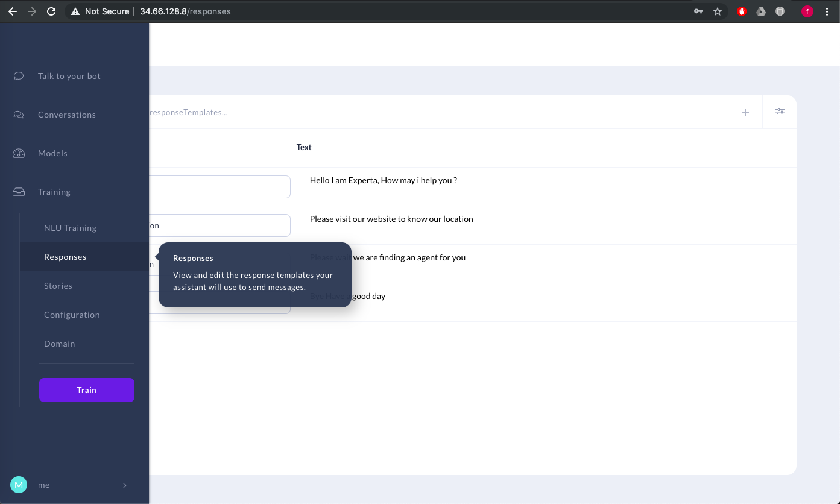Select the Talk to your bot icon
The image size is (840, 504).
click(x=18, y=76)
